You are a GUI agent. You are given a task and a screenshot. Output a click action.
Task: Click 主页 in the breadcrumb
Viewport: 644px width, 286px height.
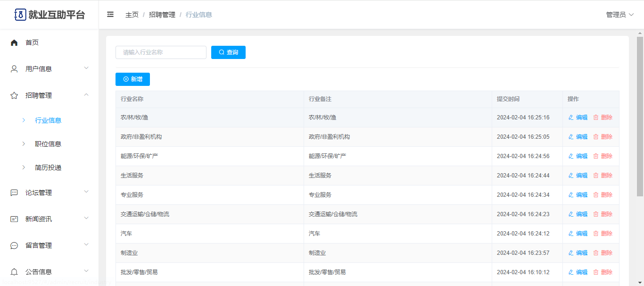coord(132,15)
